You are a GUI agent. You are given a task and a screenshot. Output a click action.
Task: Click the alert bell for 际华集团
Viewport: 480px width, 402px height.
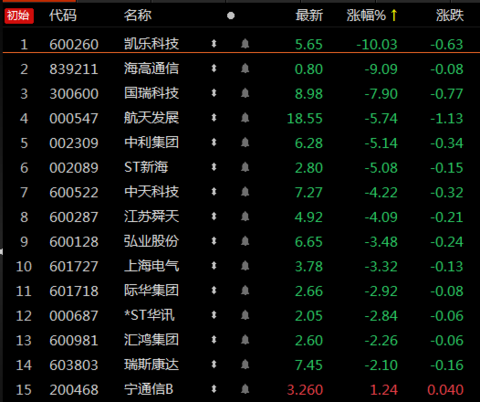[245, 291]
